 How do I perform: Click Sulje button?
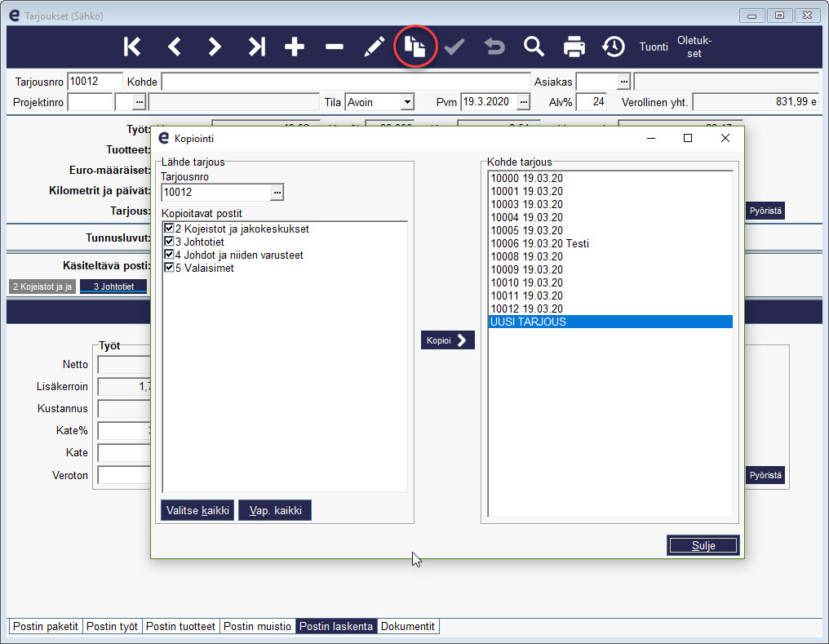(703, 546)
